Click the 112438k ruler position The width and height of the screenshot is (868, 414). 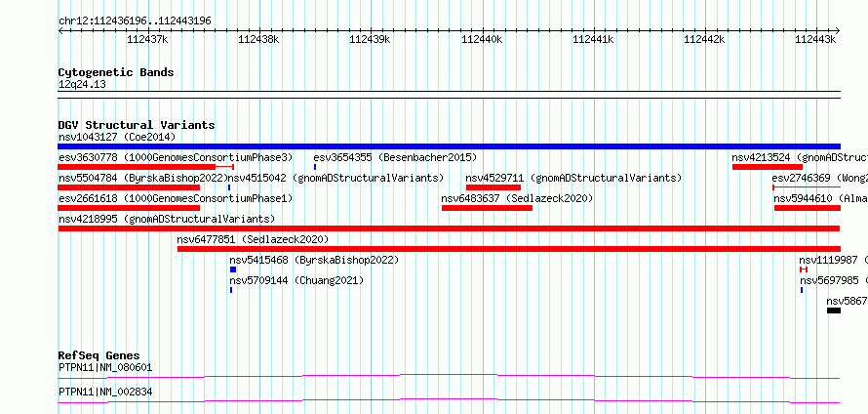259,39
